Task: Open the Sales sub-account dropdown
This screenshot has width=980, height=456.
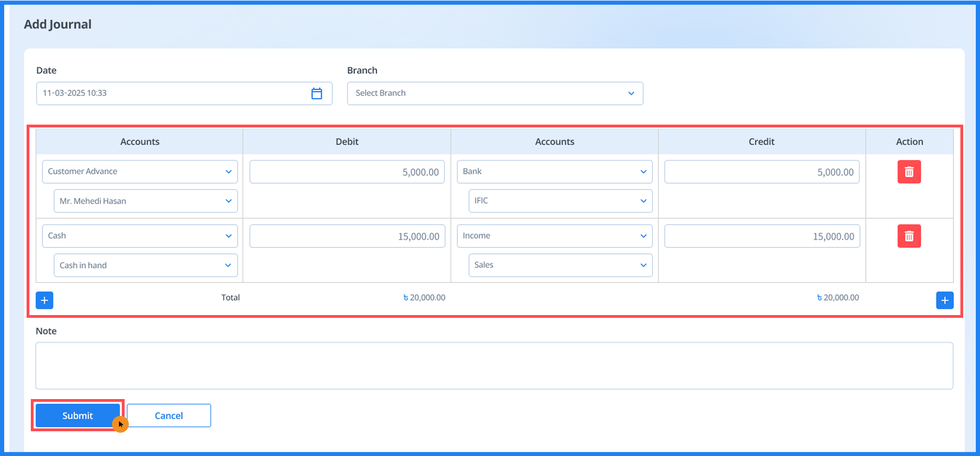Action: tap(560, 265)
